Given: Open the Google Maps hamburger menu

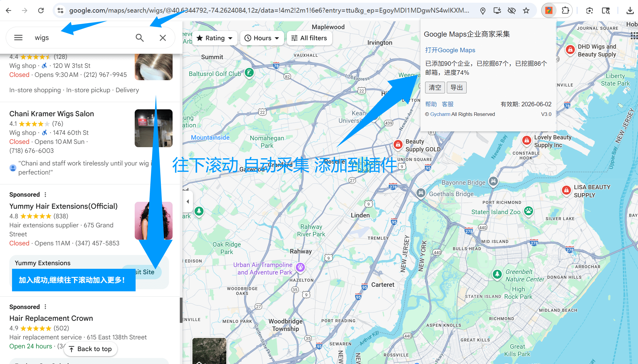Looking at the screenshot, I should click(18, 38).
